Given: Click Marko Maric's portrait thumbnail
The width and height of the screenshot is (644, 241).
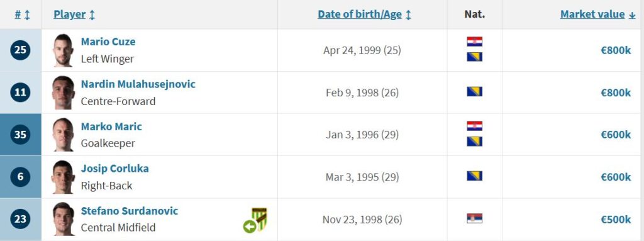Looking at the screenshot, I should coord(64,135).
